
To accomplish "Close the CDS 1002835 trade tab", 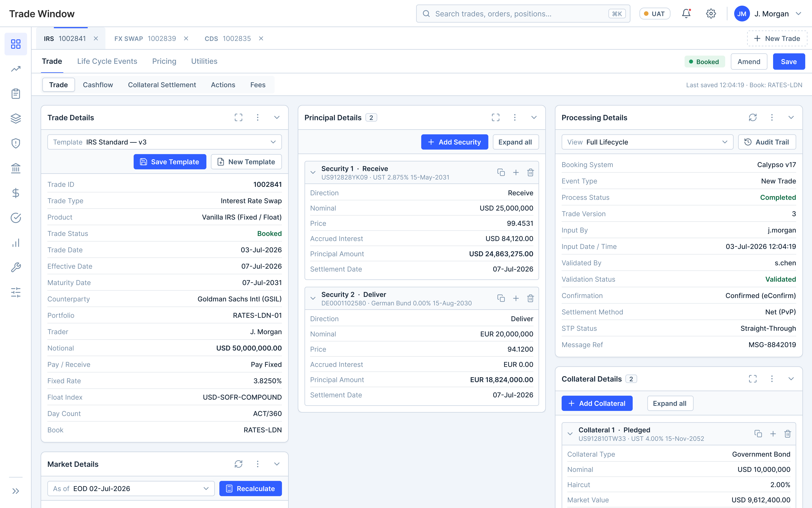I will 261,39.
